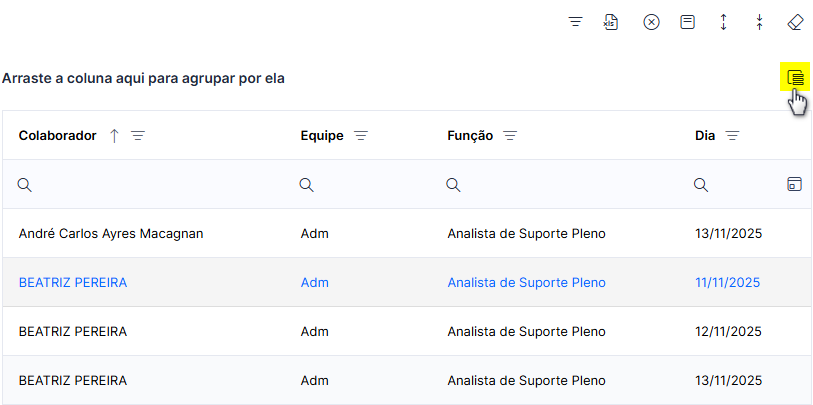
Task: Collapse all rows with inward arrows icon
Action: click(759, 22)
